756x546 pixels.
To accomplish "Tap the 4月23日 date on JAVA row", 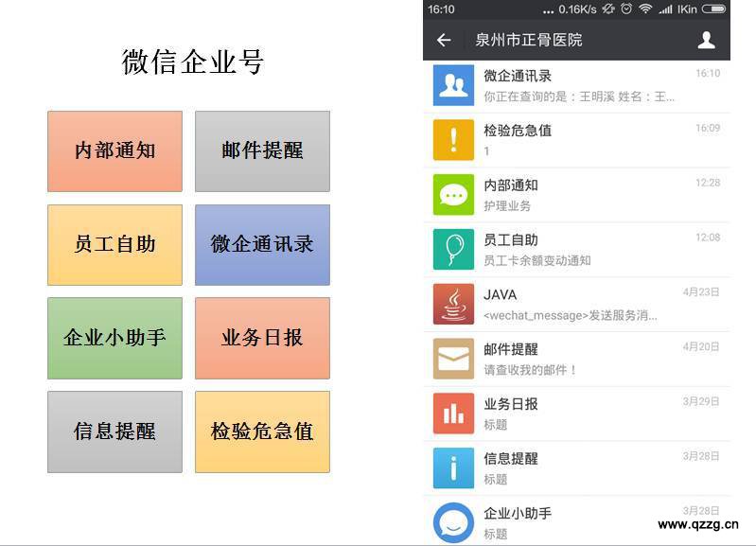I will pos(701,292).
